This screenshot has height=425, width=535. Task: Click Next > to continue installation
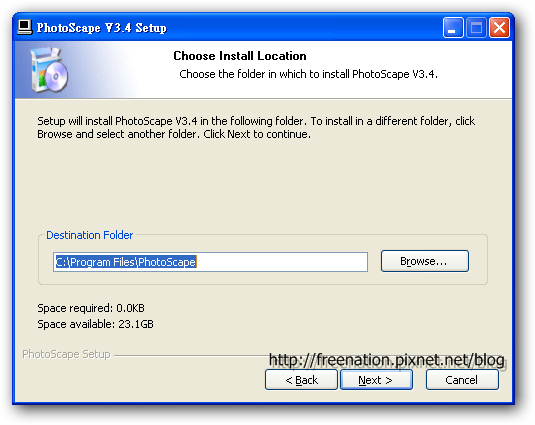pos(376,380)
